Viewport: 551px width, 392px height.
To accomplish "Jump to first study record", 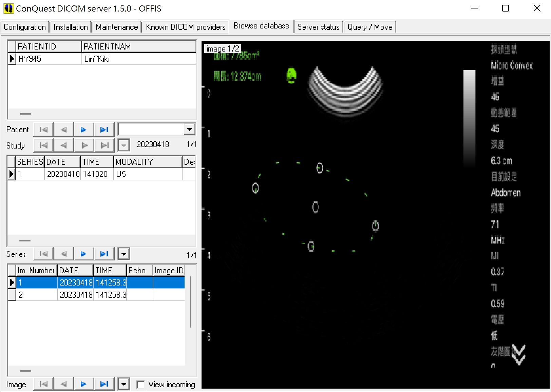I will [43, 145].
